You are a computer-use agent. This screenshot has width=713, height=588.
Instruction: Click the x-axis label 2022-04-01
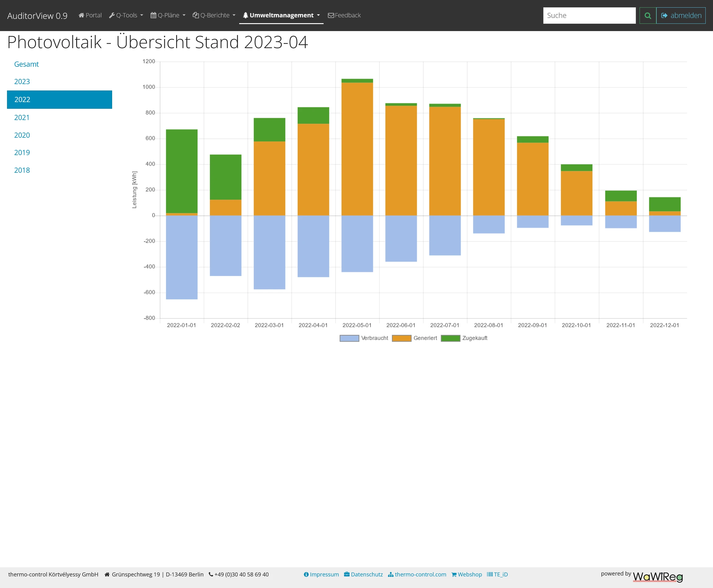pyautogui.click(x=313, y=325)
